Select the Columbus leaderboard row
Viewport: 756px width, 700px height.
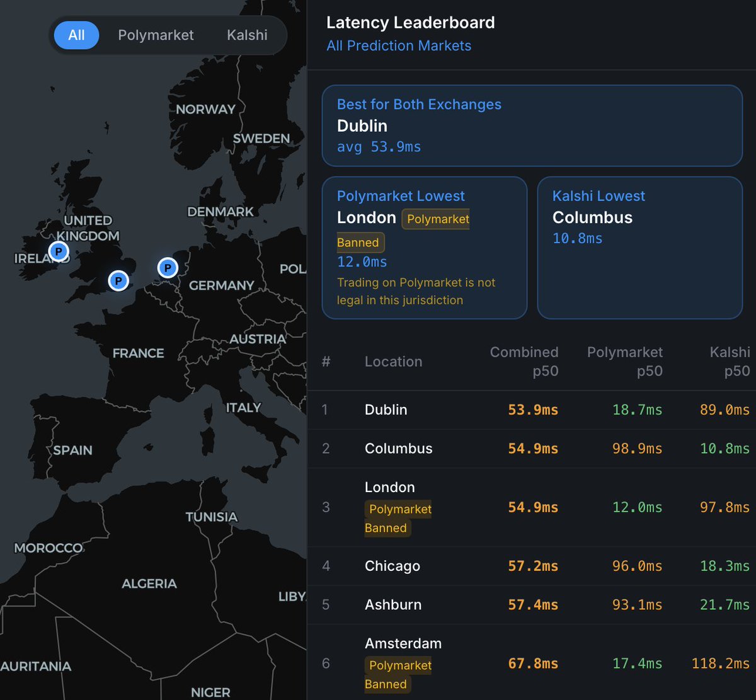click(532, 449)
